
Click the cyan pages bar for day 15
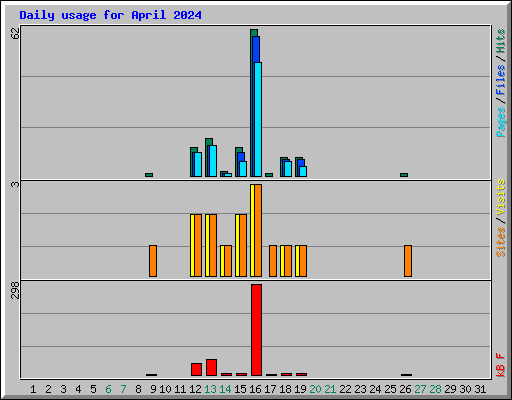[243, 169]
